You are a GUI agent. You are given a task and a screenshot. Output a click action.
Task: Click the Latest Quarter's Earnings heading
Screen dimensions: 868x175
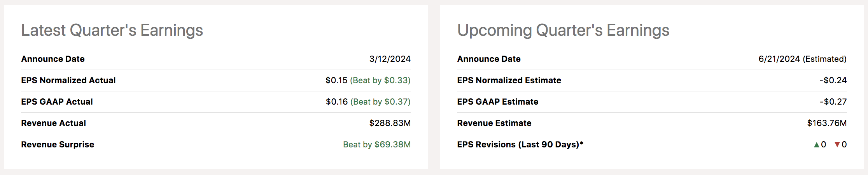[x=112, y=30]
